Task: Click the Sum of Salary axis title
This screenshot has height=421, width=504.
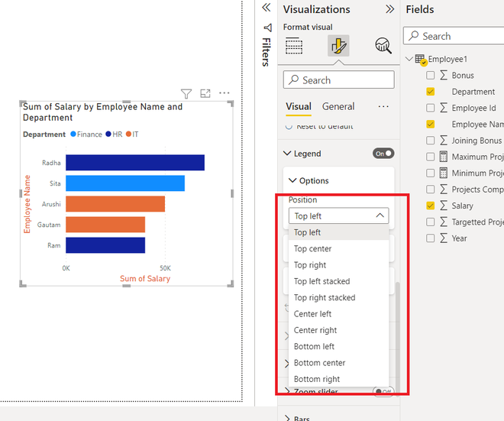Action: pyautogui.click(x=145, y=279)
